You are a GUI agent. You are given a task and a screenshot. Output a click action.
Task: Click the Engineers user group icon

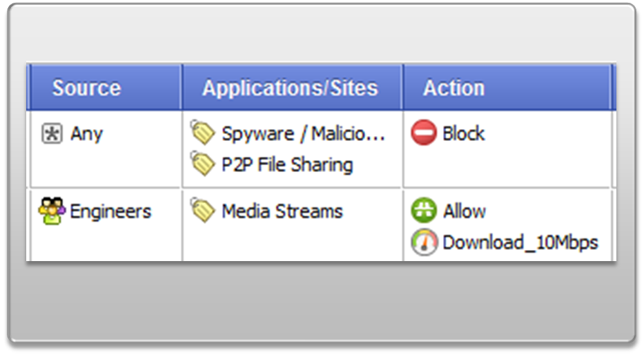tap(52, 211)
